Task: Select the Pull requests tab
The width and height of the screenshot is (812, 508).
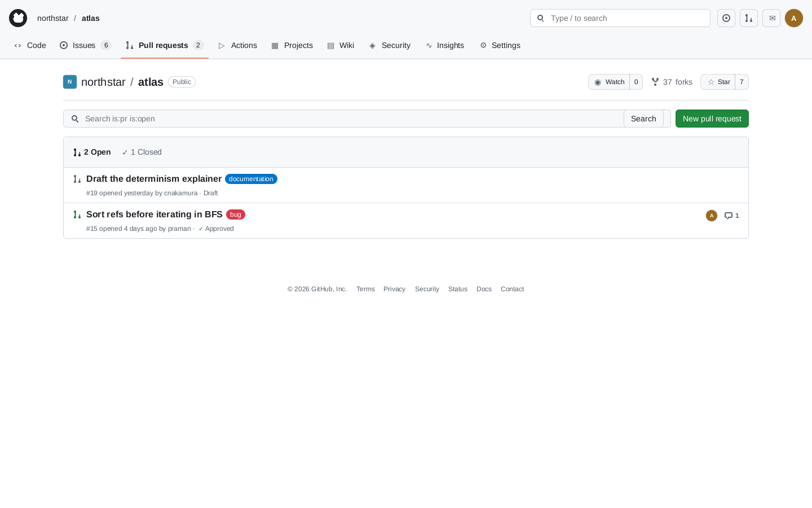Action: 165,45
